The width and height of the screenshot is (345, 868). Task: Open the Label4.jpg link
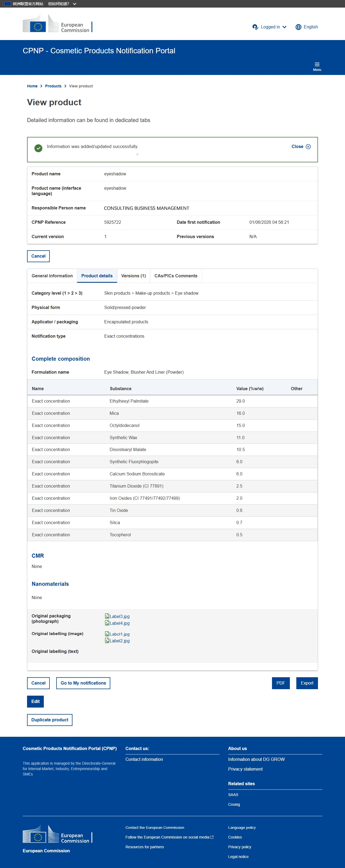(120, 623)
